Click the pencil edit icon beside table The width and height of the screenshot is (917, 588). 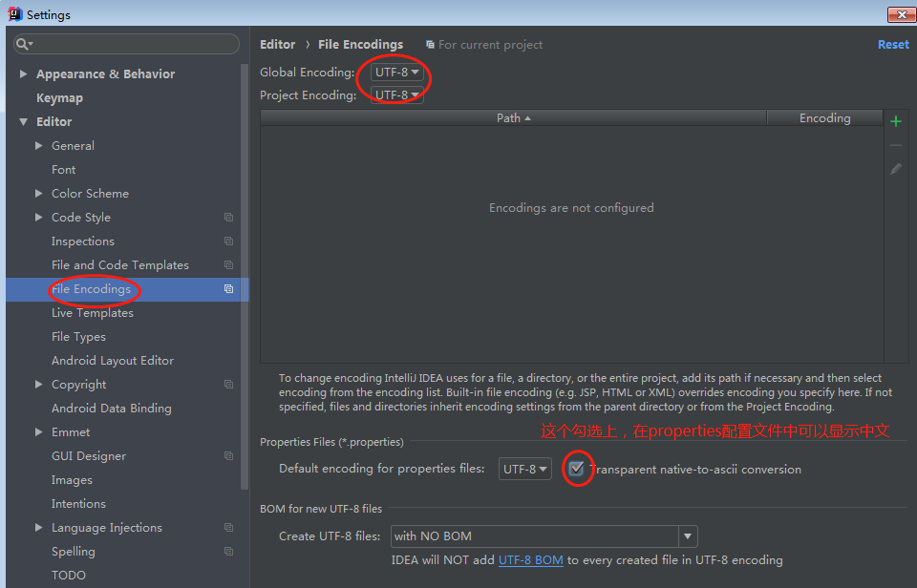[x=895, y=169]
